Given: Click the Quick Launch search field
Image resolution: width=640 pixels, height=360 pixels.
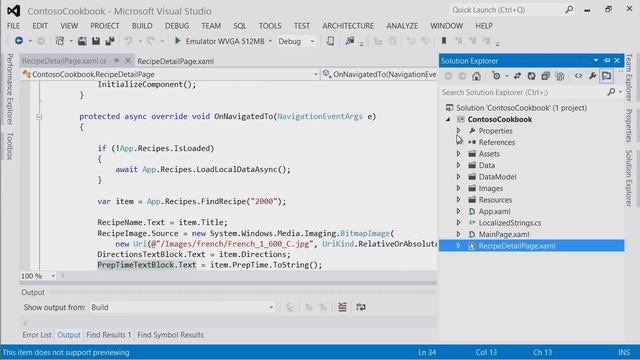Looking at the screenshot, I should pos(506,10).
